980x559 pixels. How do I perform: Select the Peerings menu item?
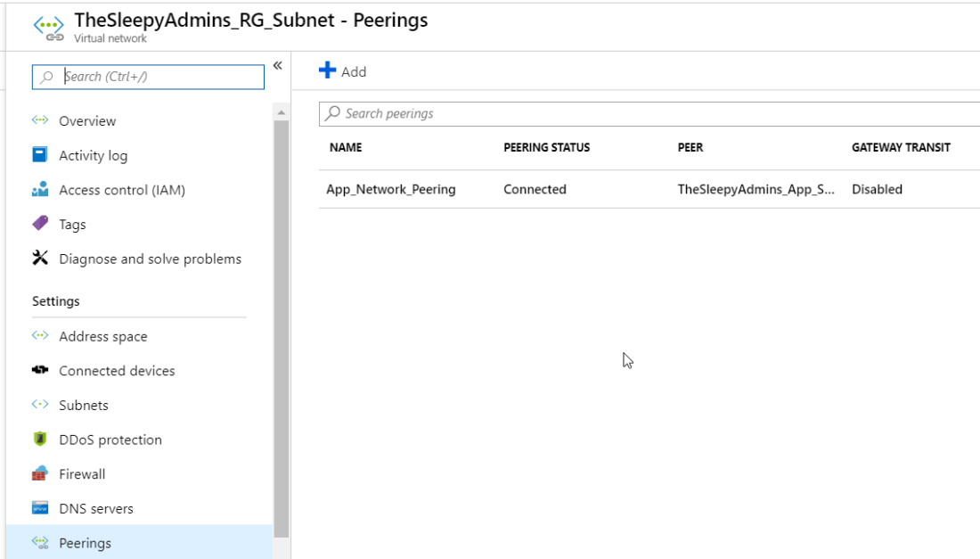[x=85, y=543]
